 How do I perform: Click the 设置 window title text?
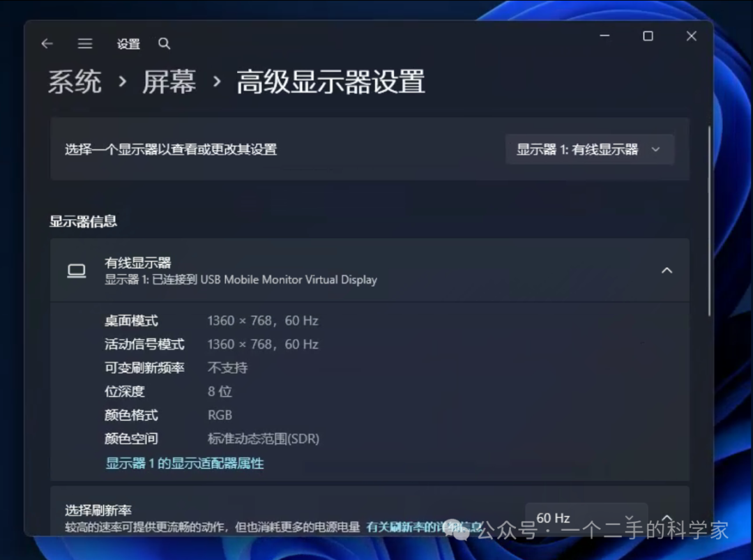click(x=128, y=44)
